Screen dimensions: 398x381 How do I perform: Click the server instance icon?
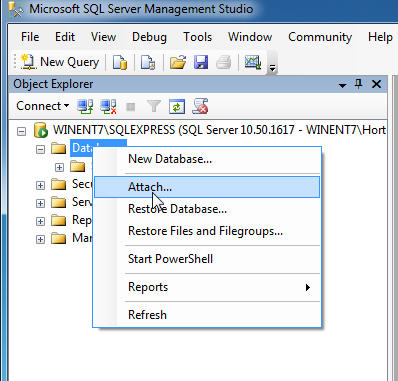[x=41, y=130]
